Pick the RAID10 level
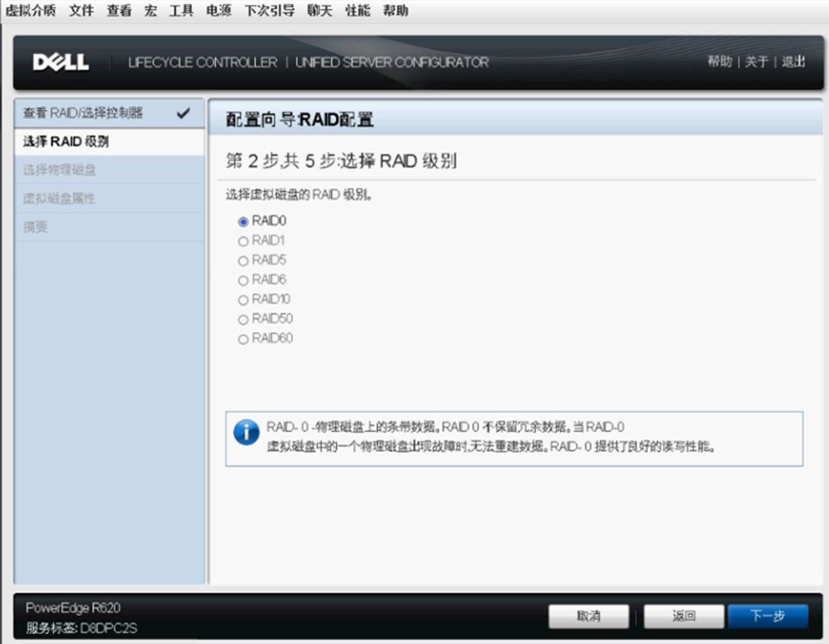This screenshot has width=829, height=644. (243, 301)
